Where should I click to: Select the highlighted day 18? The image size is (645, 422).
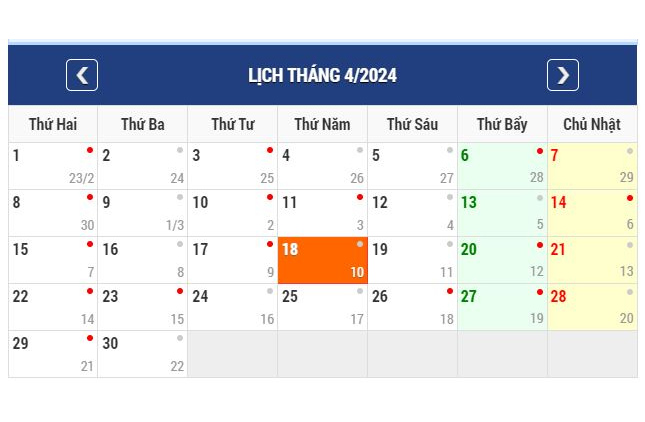322,260
